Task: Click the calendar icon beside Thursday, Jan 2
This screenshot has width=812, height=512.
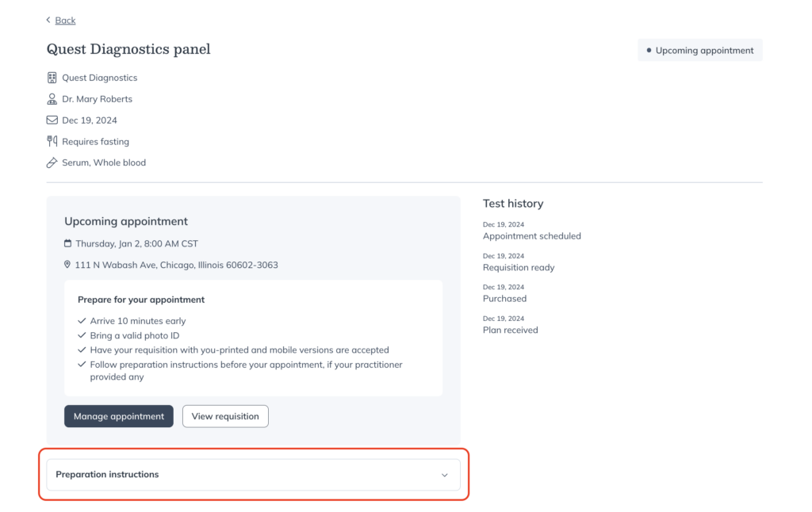Action: tap(68, 243)
